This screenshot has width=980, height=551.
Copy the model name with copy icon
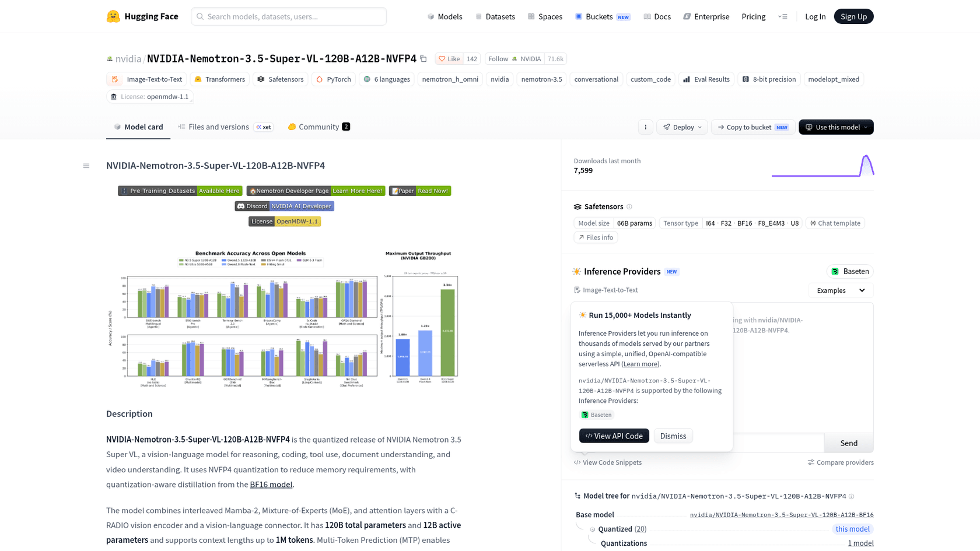click(423, 59)
